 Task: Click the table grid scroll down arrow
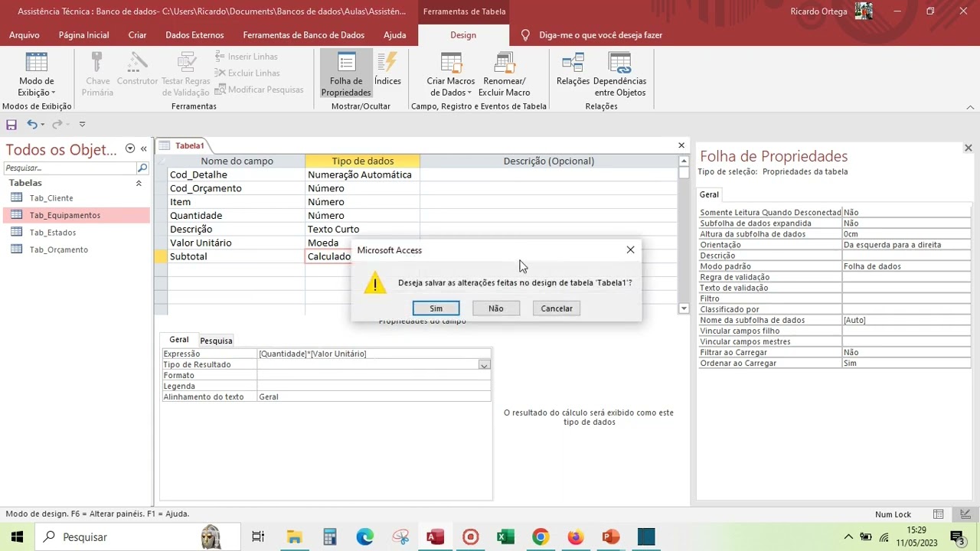(684, 308)
